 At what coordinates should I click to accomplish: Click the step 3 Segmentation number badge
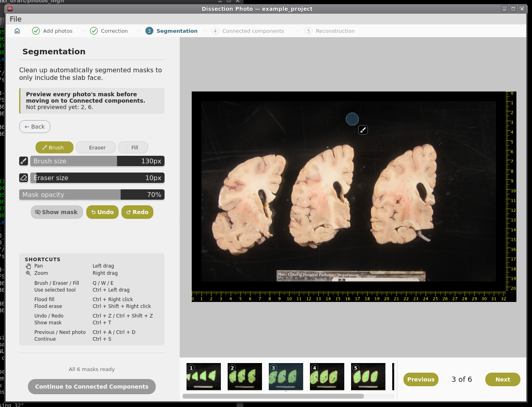(149, 31)
